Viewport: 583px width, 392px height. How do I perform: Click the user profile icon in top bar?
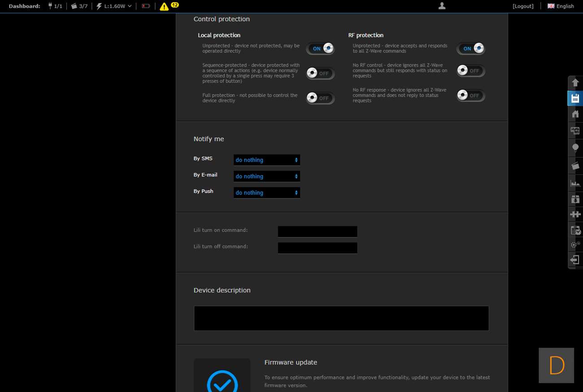(x=442, y=6)
